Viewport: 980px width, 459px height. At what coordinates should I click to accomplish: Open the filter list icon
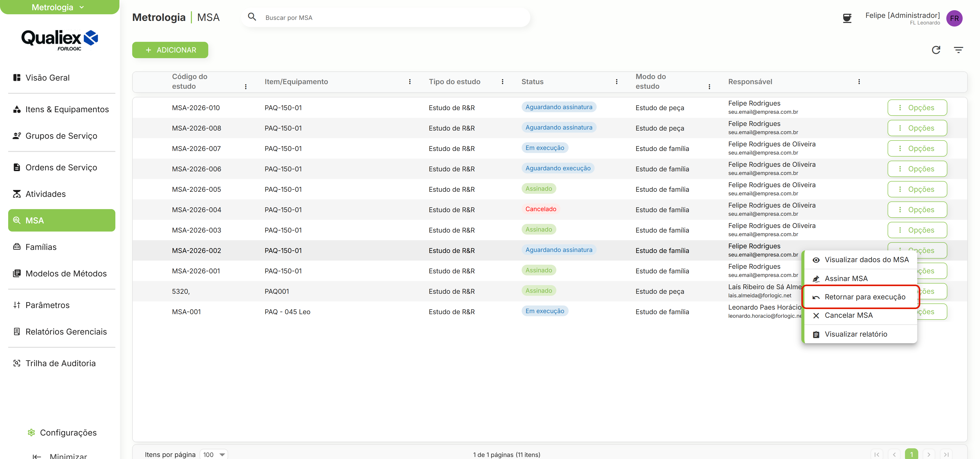coord(958,50)
